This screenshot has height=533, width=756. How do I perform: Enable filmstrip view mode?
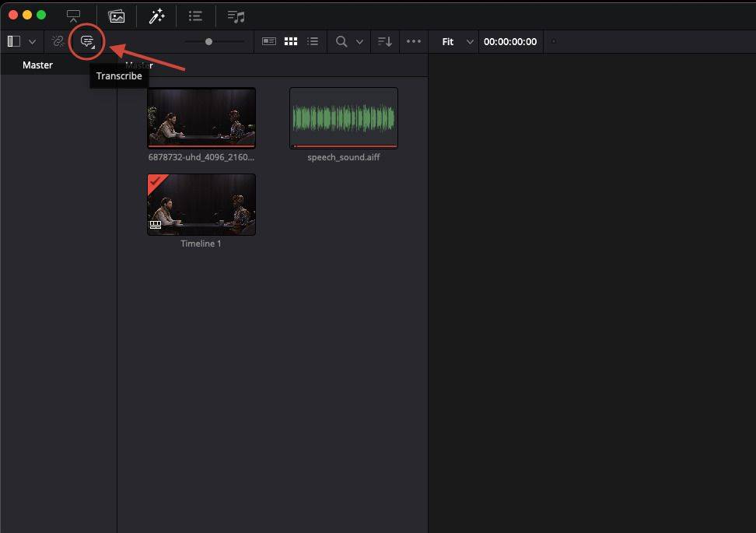269,41
